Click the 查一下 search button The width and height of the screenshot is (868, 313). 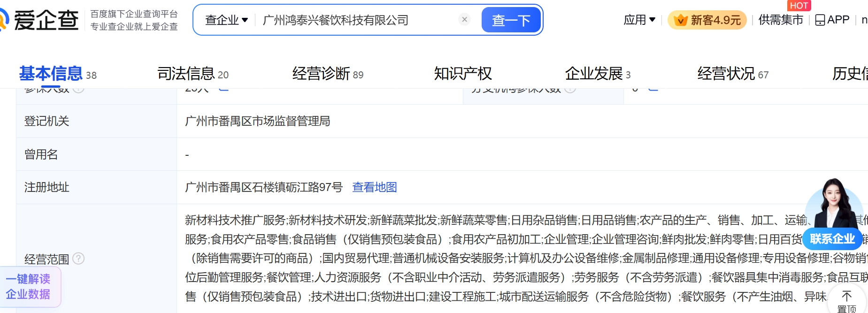tap(511, 20)
